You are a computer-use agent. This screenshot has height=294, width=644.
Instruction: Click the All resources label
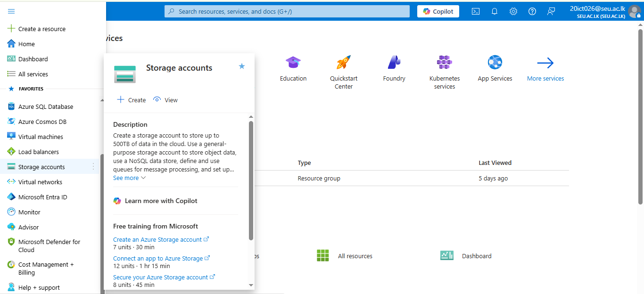(355, 256)
